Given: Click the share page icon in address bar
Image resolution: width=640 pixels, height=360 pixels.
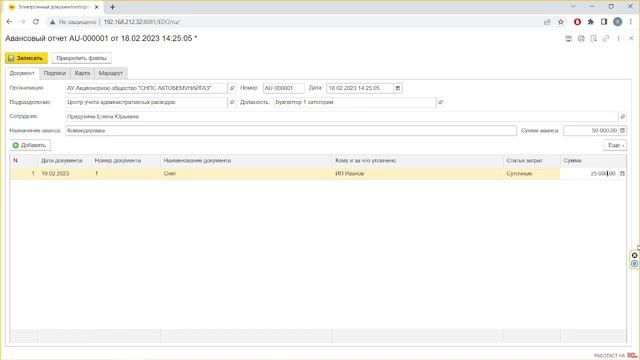Looking at the screenshot, I should tap(547, 22).
